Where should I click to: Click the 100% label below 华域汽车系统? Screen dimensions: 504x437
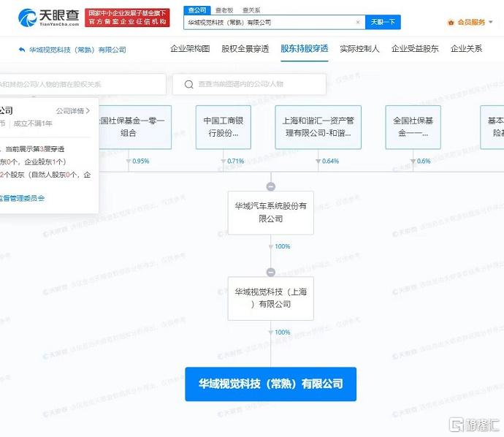pyautogui.click(x=283, y=247)
